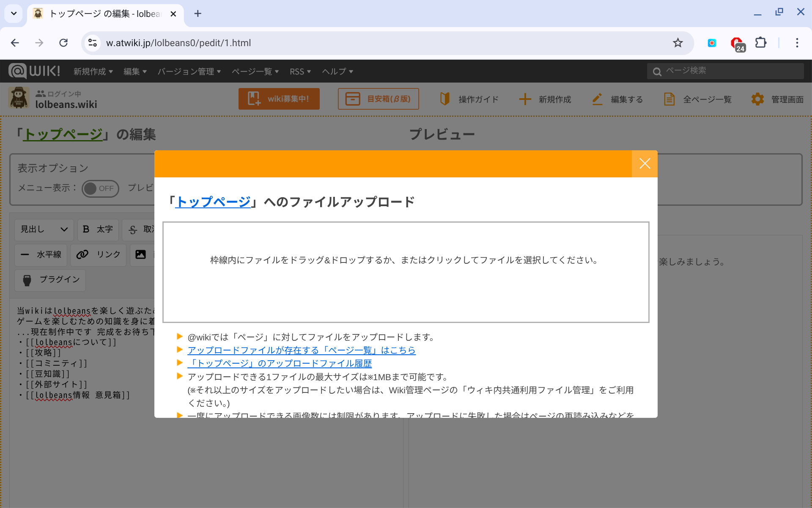Screen dimensions: 812x508
Task: Click the 取消線 strikethrough icon
Action: (133, 229)
